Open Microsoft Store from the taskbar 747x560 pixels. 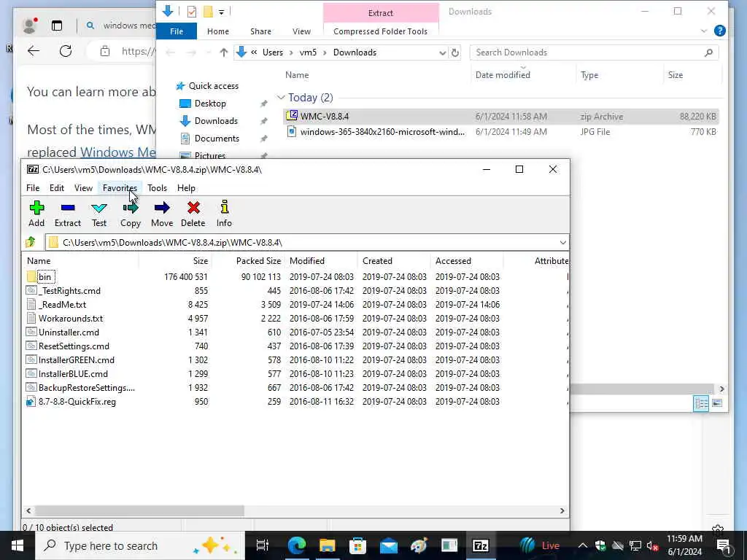pos(357,545)
